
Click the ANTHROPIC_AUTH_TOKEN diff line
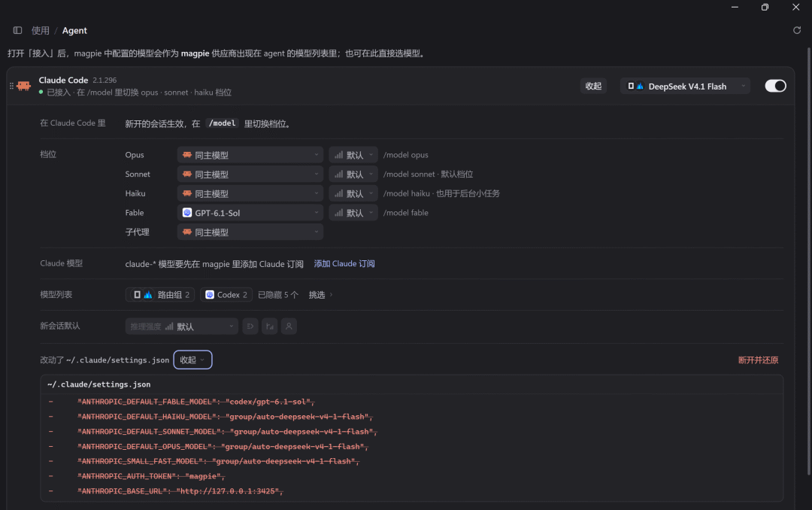tap(151, 476)
